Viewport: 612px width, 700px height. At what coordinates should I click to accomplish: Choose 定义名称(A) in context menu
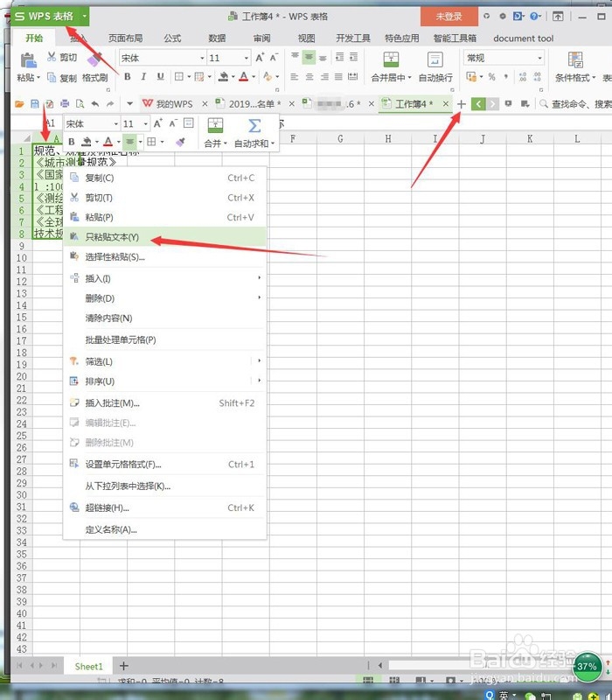click(x=165, y=529)
